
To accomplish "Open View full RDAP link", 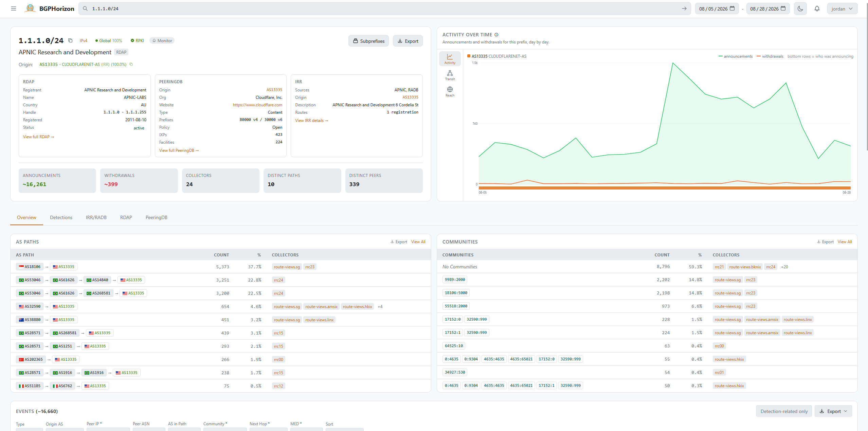I will 38,137.
